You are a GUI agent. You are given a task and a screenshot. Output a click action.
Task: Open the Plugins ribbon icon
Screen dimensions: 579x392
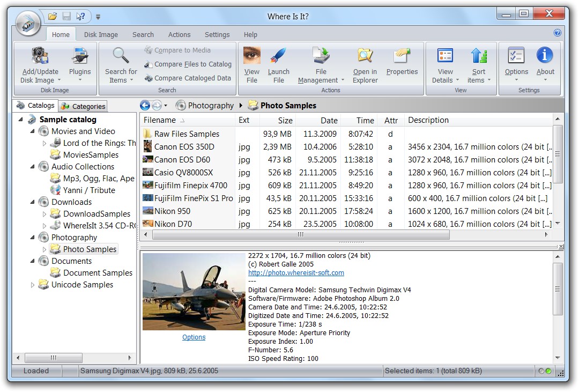click(80, 56)
